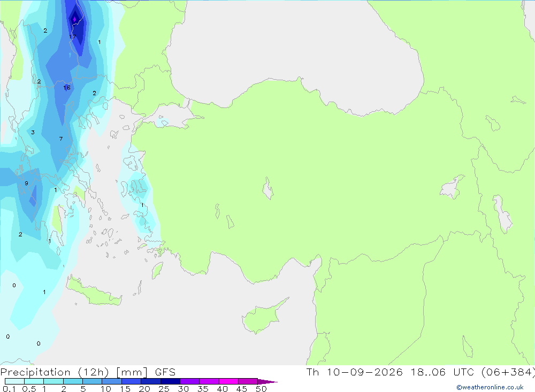This screenshot has width=535, height=392.
Task: Click the island of Crete on the map
Action: [x=94, y=291]
